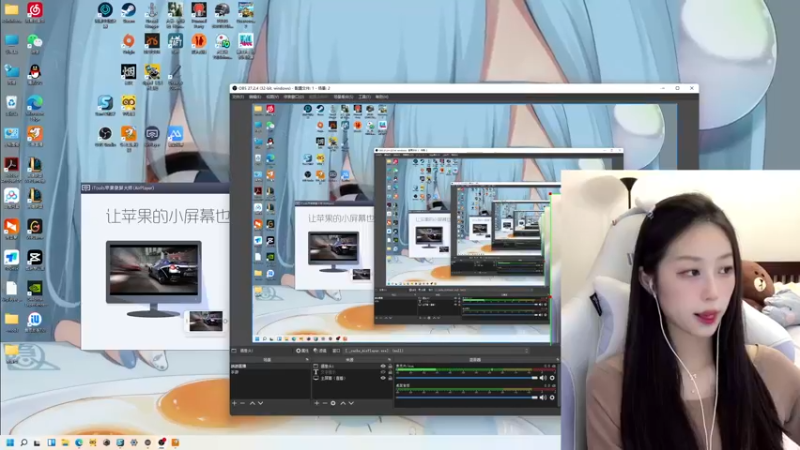
Task: Select the highlighted scene in Scenes list
Action: tap(270, 366)
